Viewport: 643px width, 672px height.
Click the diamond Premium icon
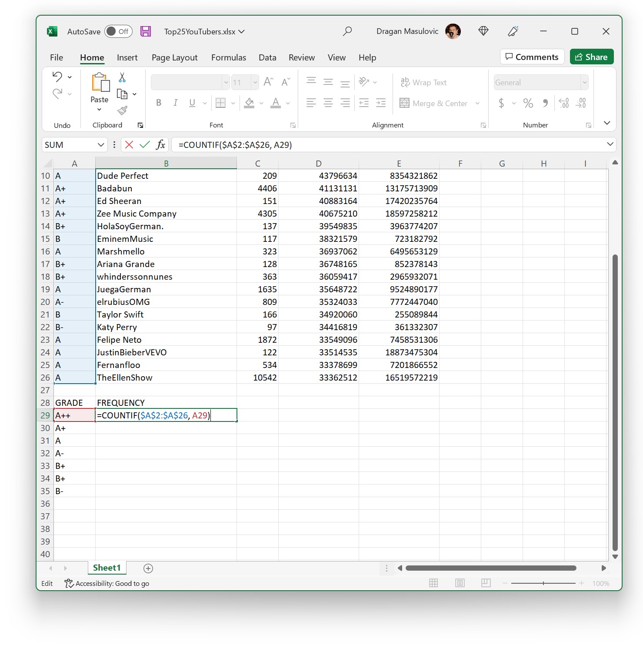(483, 31)
